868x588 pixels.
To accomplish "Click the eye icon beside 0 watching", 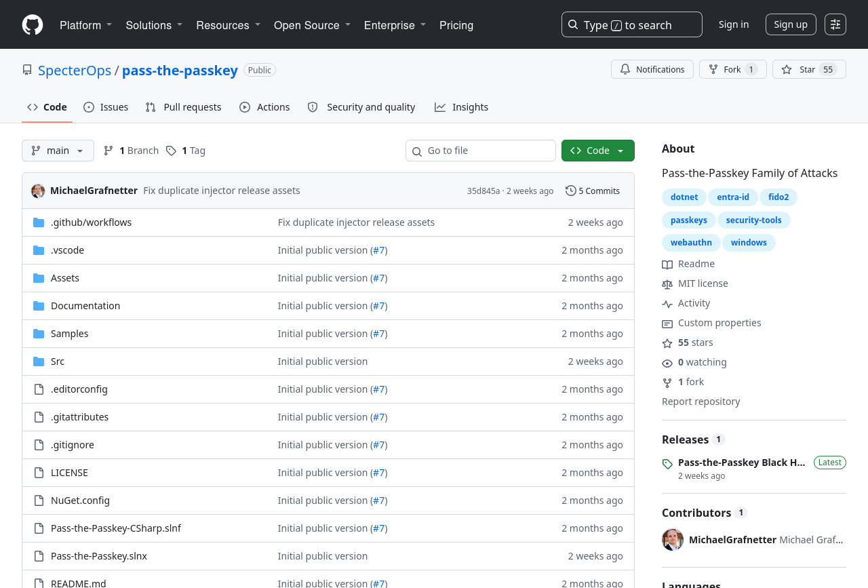I will click(x=667, y=363).
